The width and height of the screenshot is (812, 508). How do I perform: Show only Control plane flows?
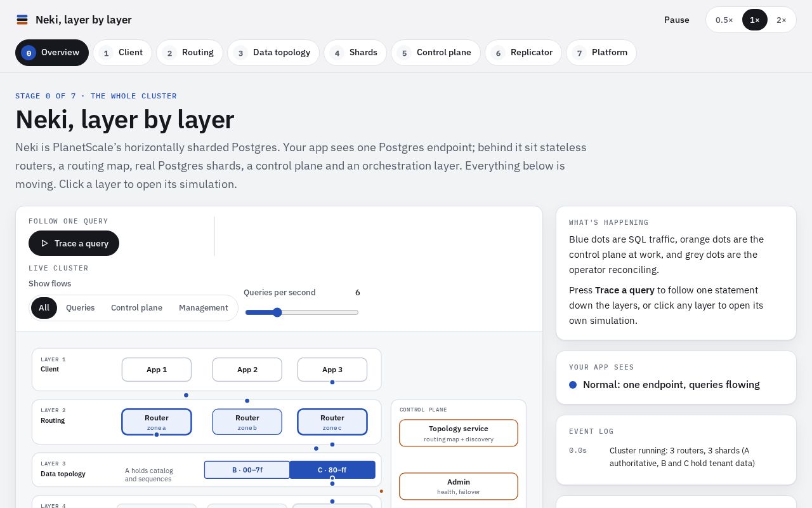click(136, 308)
